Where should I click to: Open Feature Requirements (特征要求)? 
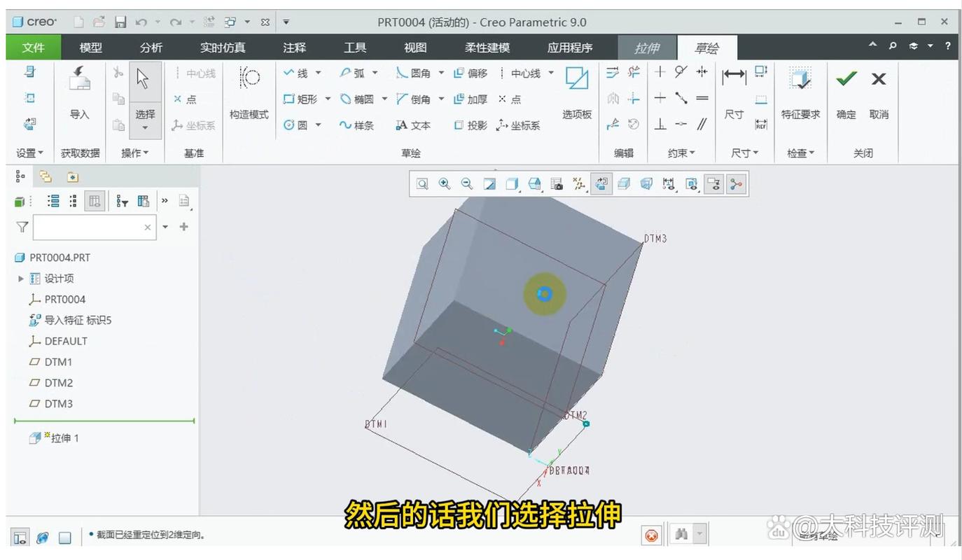[x=800, y=93]
